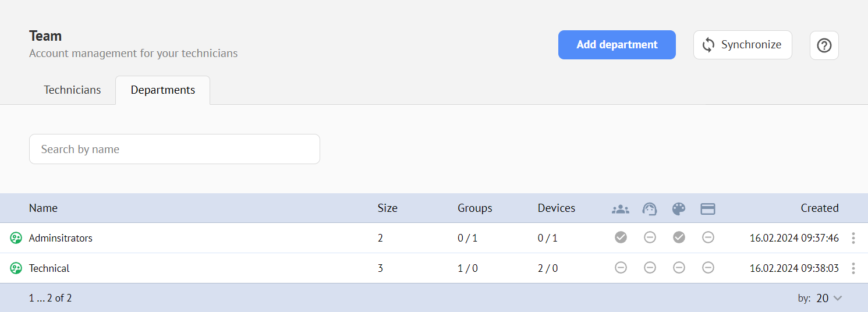Toggle Adminsitrators checkmark under people group column

pos(621,237)
